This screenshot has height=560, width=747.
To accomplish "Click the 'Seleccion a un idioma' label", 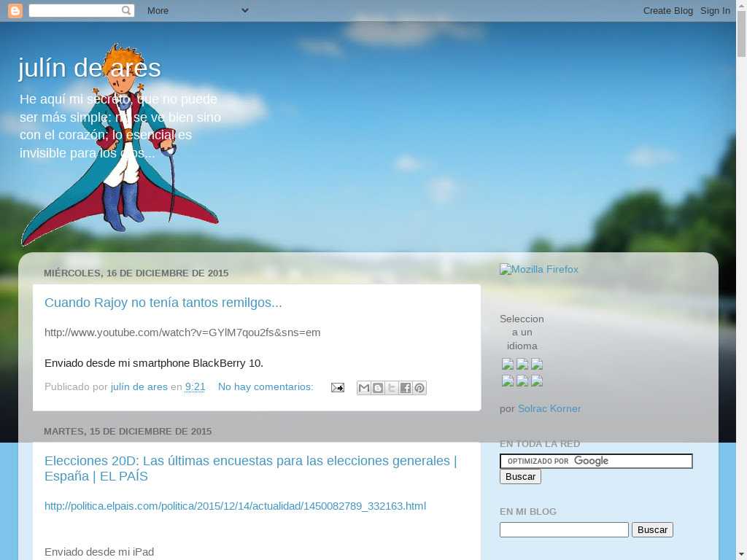I will click(522, 332).
